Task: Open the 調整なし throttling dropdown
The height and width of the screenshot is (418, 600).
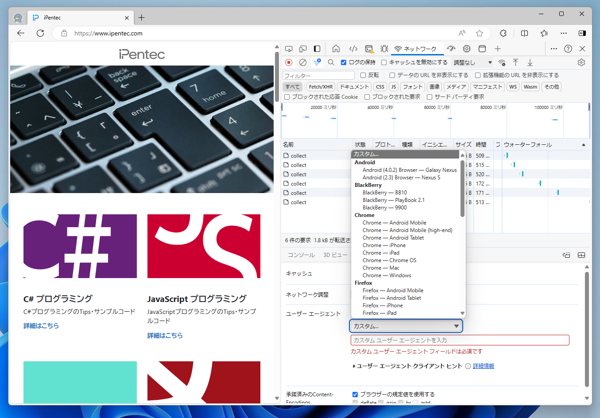Action: pyautogui.click(x=474, y=62)
